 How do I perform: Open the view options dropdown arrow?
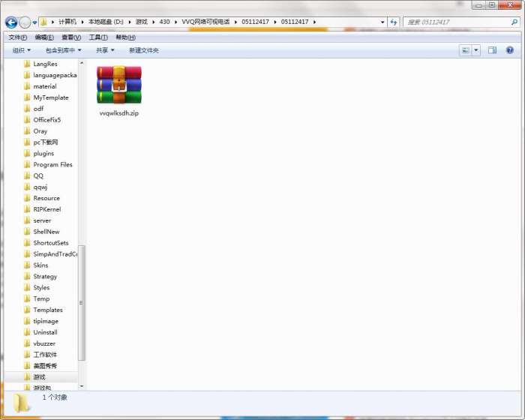click(475, 50)
